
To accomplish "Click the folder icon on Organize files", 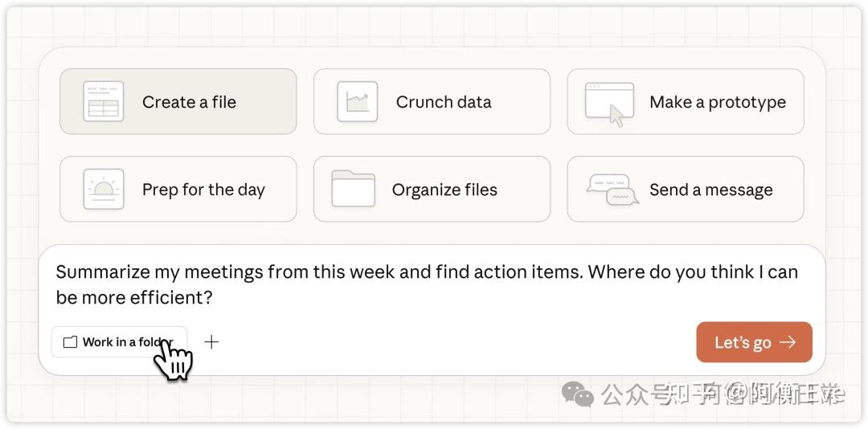I will [354, 189].
